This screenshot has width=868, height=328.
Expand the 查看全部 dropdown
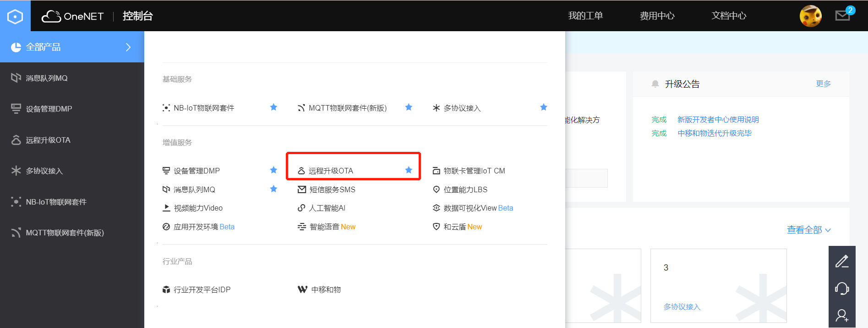tap(808, 230)
